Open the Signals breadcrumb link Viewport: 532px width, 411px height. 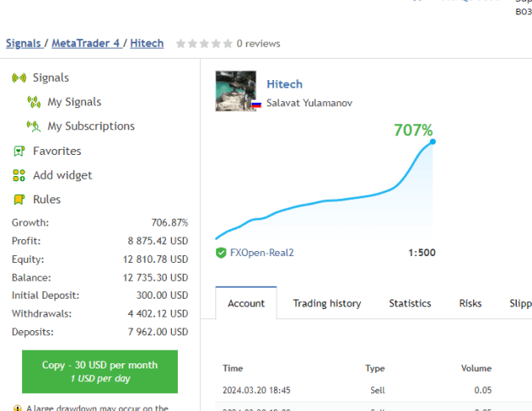[x=23, y=43]
